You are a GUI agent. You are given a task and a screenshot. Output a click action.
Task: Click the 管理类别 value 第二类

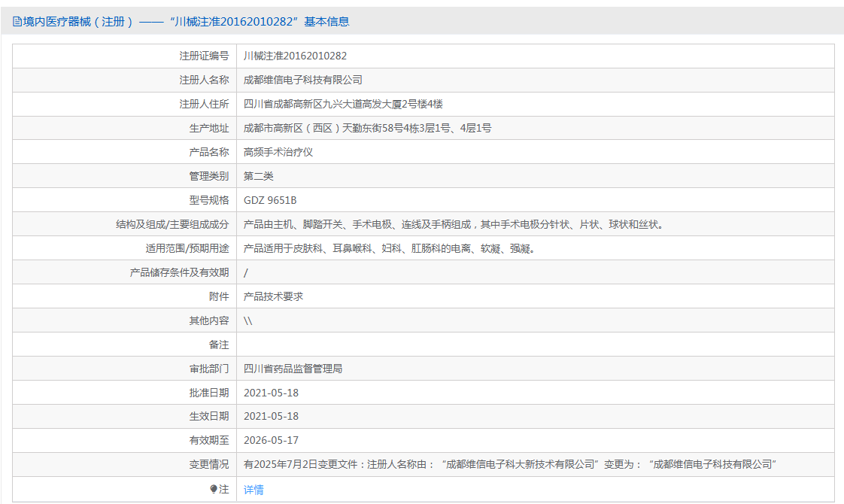click(258, 176)
